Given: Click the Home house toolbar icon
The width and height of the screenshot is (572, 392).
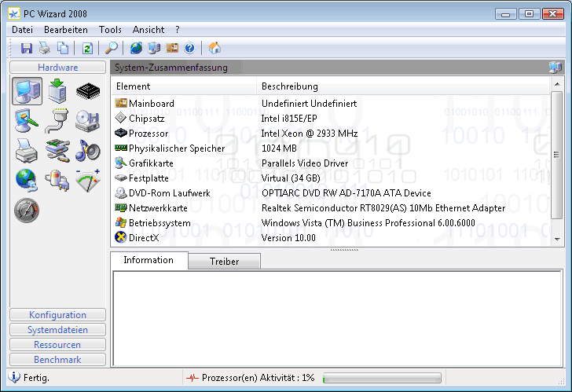Looking at the screenshot, I should pos(214,48).
